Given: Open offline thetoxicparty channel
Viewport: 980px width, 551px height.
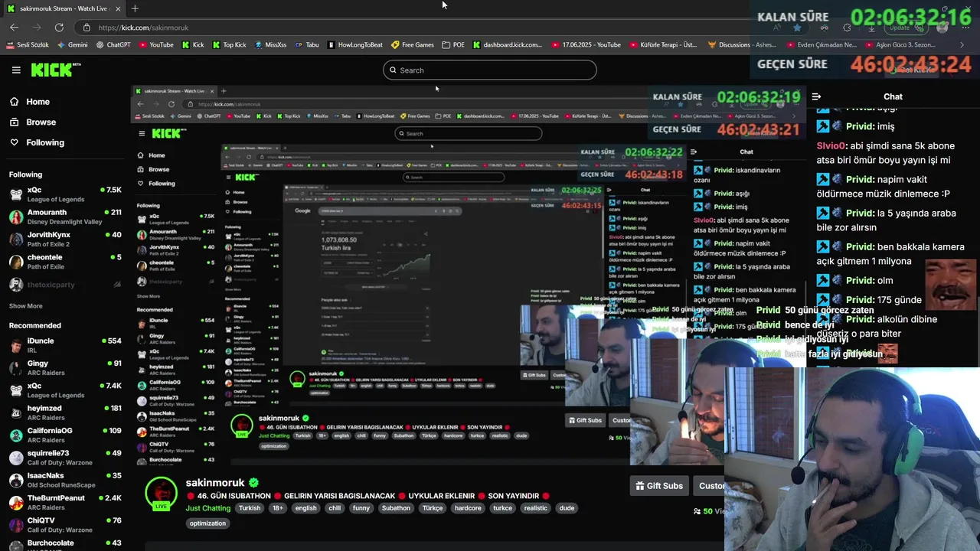Looking at the screenshot, I should [x=65, y=285].
